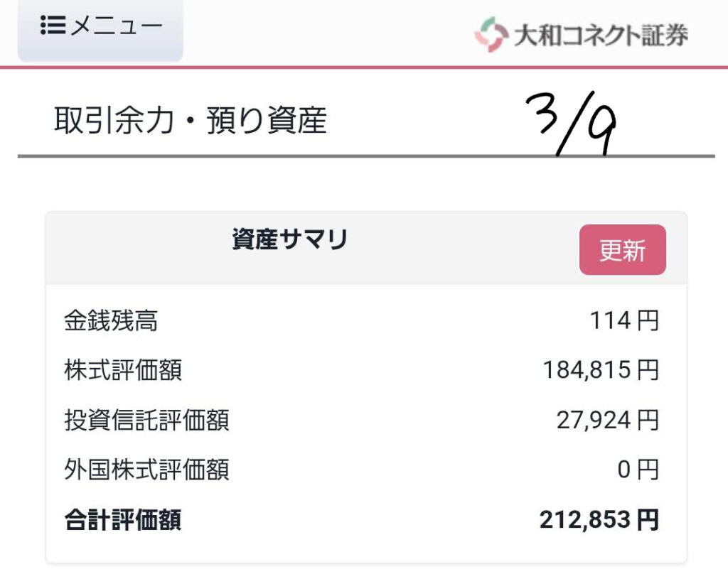Viewport: 728px width, 574px height.
Task: Click the 大和コネクト証券 brand name text
Action: pos(600,35)
